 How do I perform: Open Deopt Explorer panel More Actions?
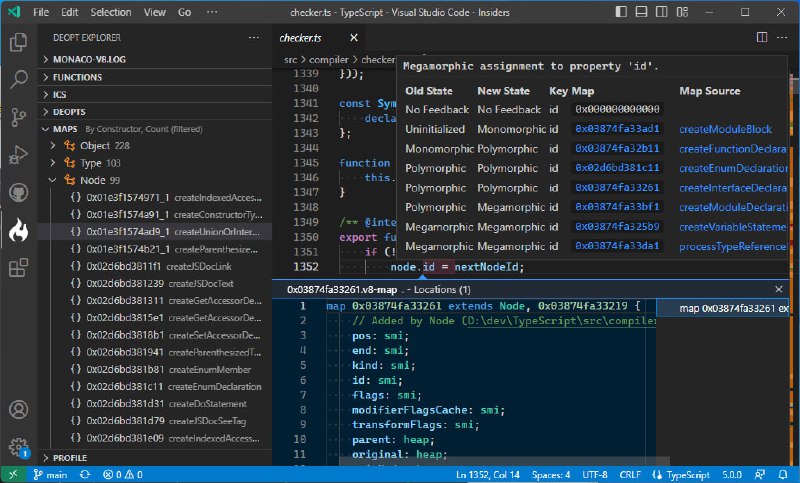(254, 37)
